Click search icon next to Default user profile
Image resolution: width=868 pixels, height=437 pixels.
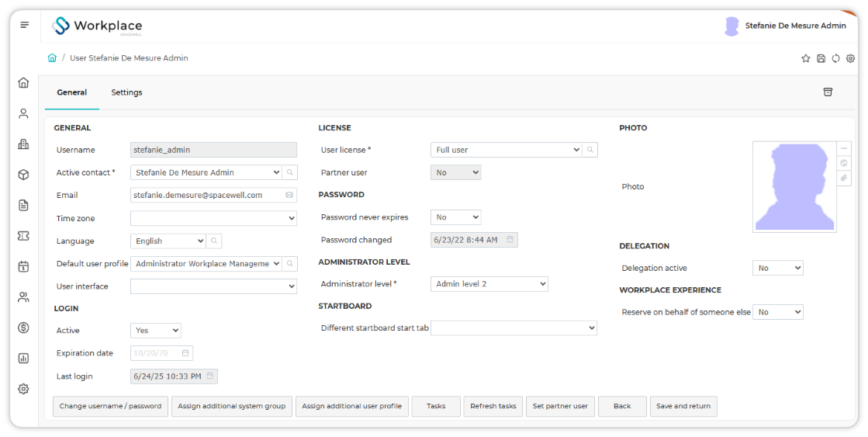pyautogui.click(x=290, y=264)
